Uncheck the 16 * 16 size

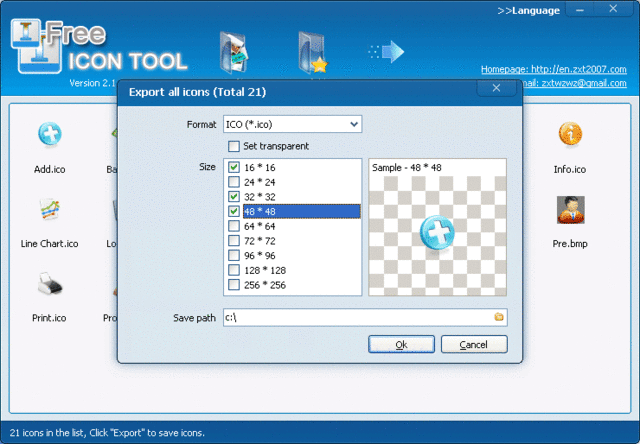tap(234, 167)
